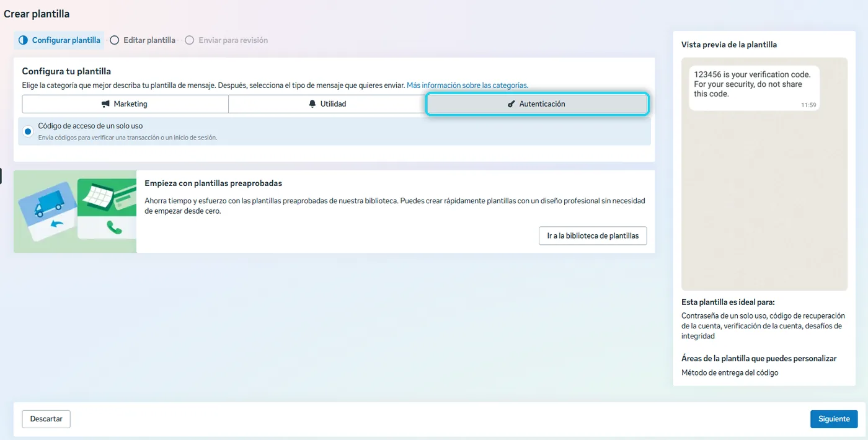Click the preapproved templates illustration

pos(75,211)
